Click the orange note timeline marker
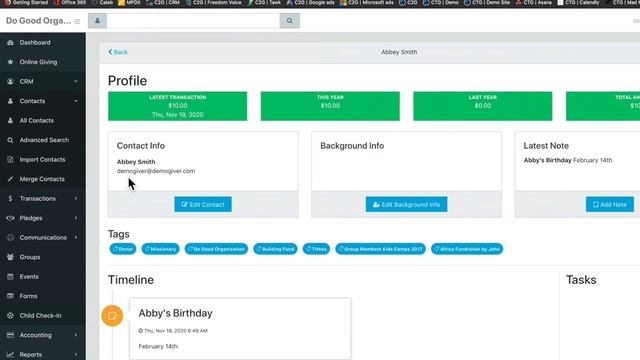This screenshot has width=640, height=360. (112, 316)
